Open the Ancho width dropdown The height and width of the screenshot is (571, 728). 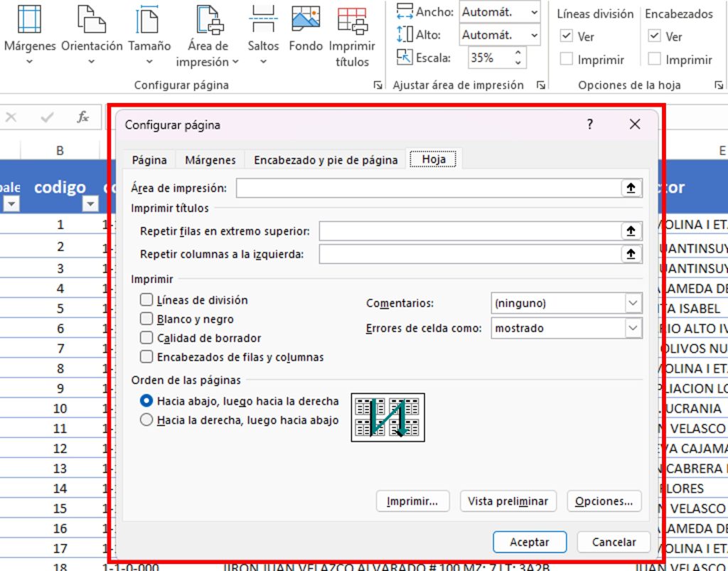click(x=533, y=12)
